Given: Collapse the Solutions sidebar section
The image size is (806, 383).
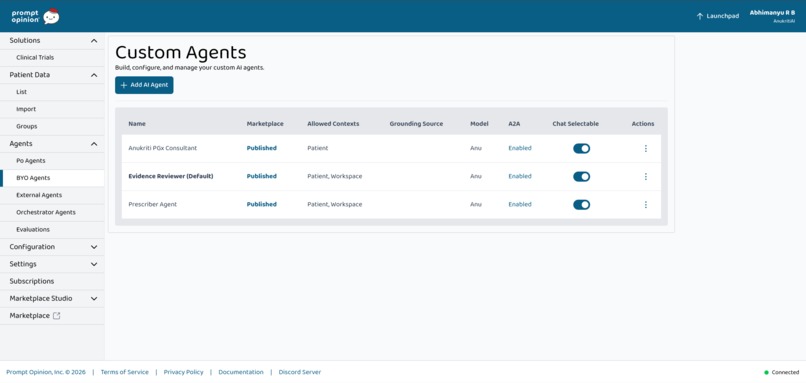Looking at the screenshot, I should pyautogui.click(x=52, y=41).
